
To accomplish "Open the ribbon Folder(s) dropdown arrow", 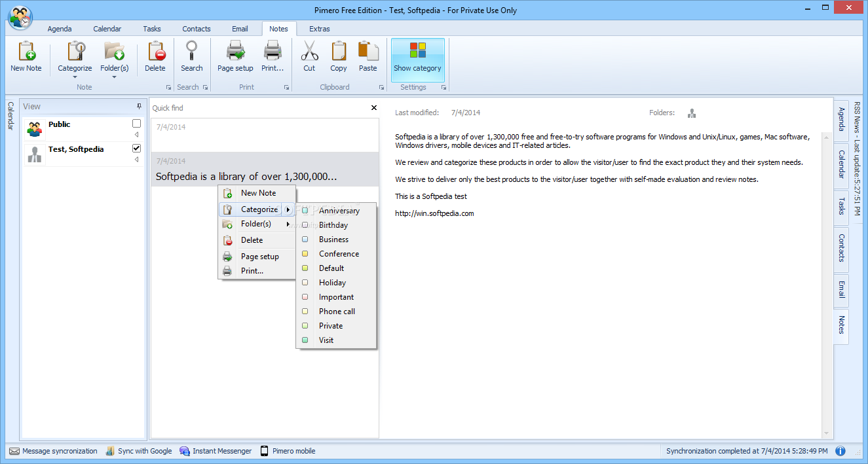I will 114,77.
